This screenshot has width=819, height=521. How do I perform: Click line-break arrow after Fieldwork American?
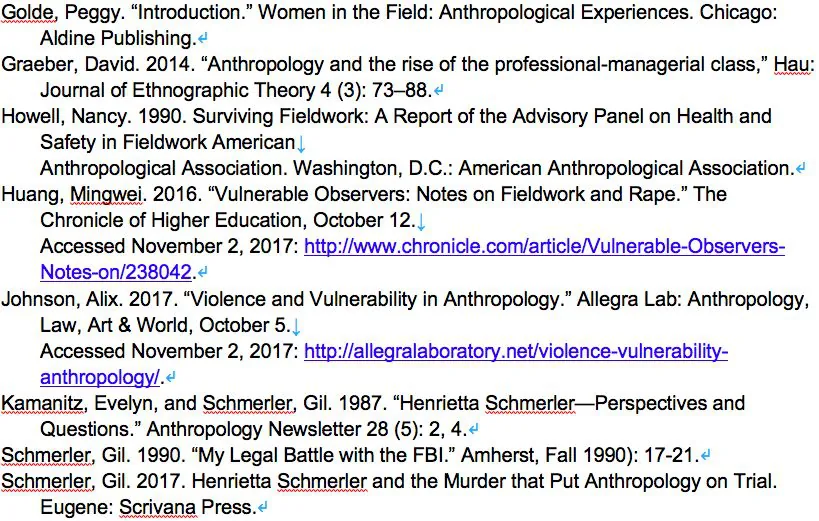point(301,143)
